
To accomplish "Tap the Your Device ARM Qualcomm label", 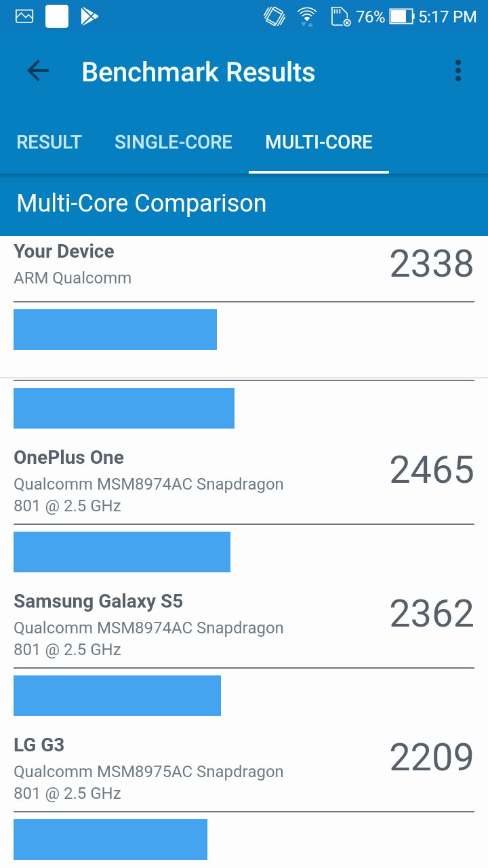I will [73, 278].
